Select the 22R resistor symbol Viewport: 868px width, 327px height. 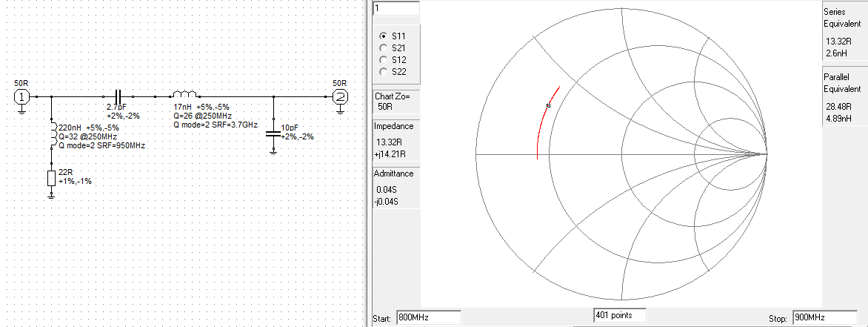click(52, 179)
